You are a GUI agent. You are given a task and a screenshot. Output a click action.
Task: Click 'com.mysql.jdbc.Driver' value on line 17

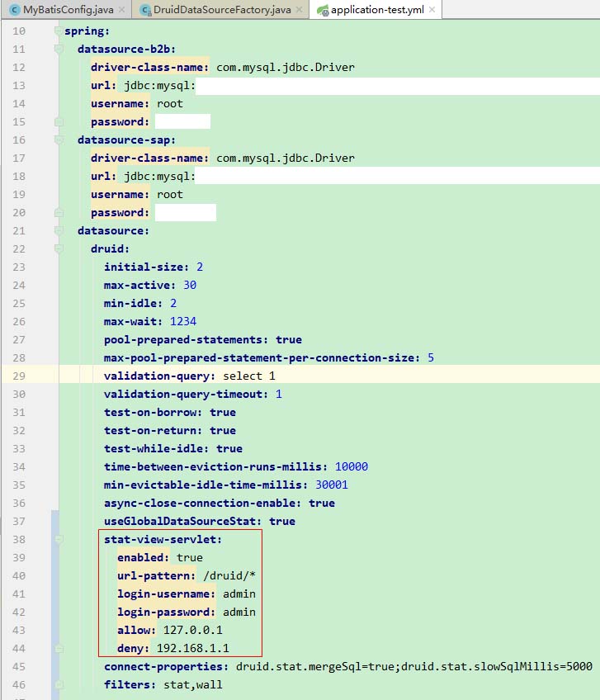point(286,158)
